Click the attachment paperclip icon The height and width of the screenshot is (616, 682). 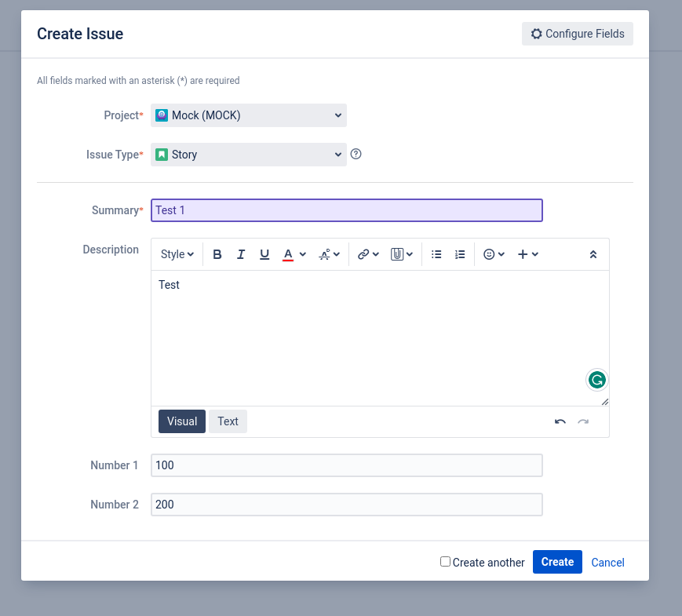[x=396, y=254]
